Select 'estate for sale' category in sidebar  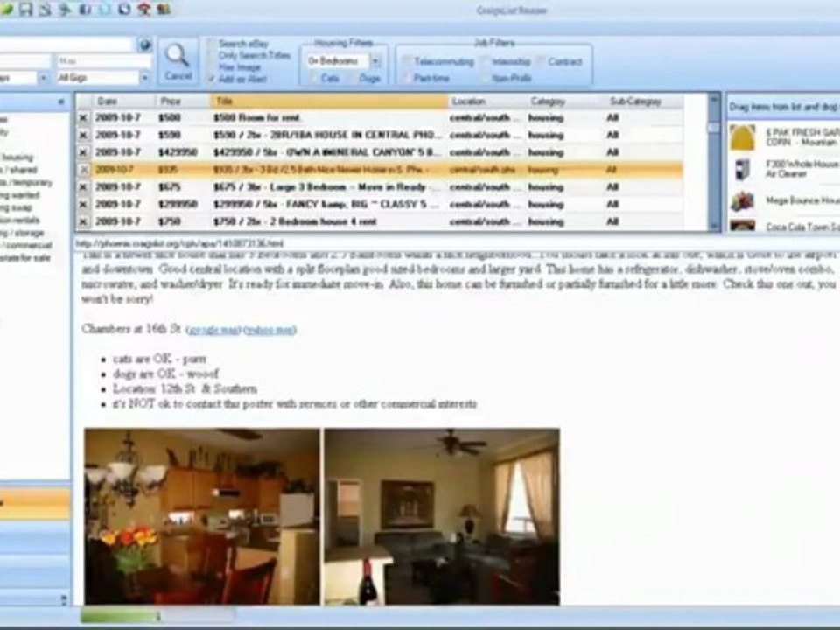point(25,258)
